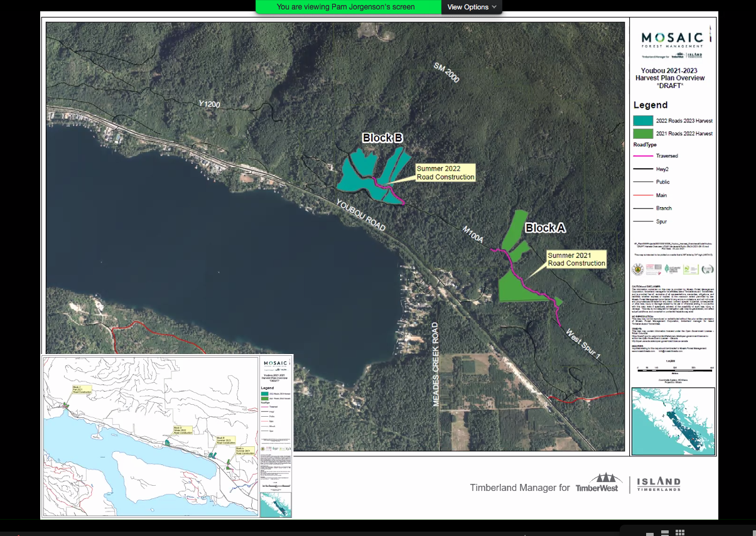756x536 pixels.
Task: Click the YOUBOU ROAD label
Action: (360, 215)
